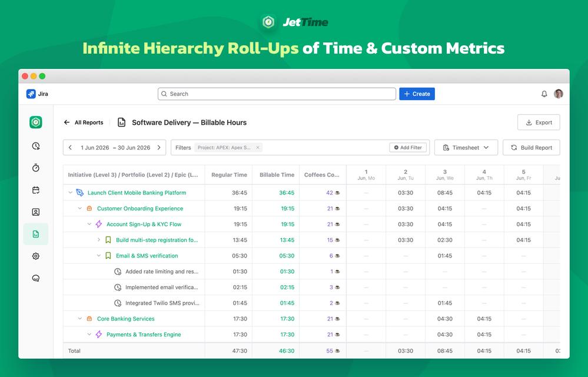
Task: Open the chat support icon in sidebar
Action: coord(36,279)
